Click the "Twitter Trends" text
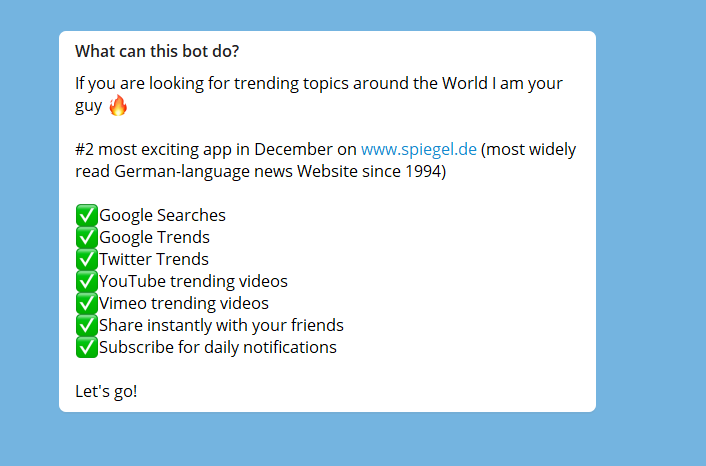 click(x=154, y=259)
